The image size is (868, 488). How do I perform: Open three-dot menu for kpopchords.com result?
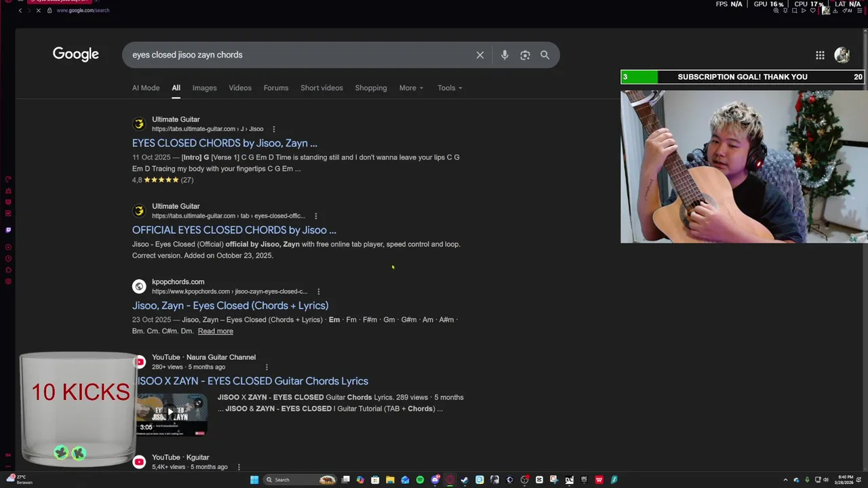tap(318, 291)
